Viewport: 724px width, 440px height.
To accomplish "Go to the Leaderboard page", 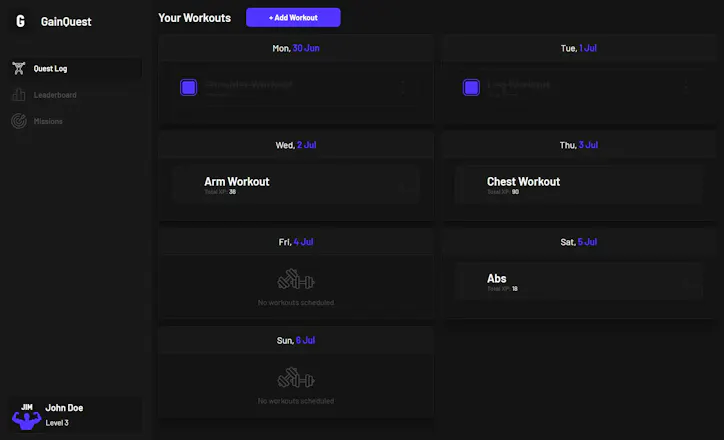I will (x=76, y=95).
